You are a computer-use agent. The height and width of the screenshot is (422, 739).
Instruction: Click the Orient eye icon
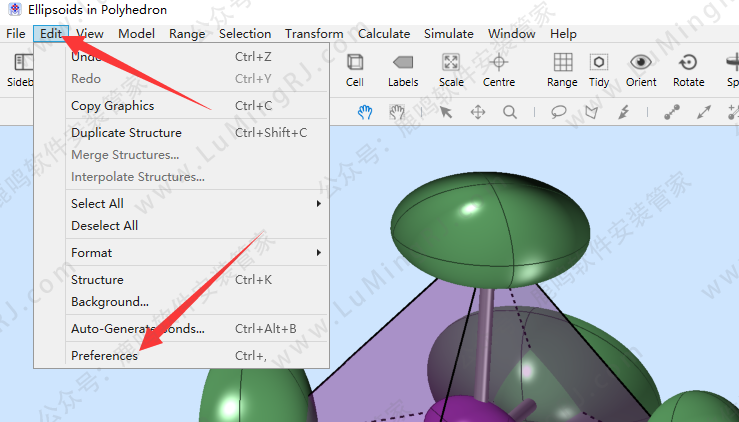click(641, 68)
